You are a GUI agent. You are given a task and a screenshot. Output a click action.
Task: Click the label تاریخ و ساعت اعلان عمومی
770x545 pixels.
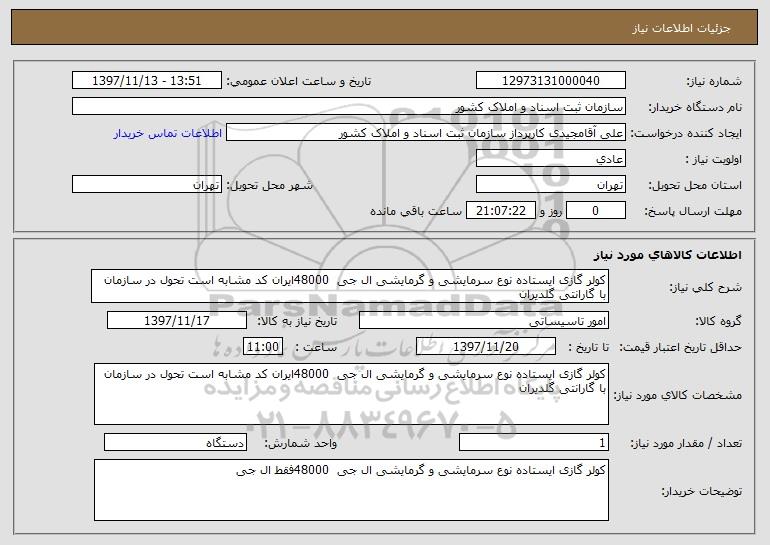(299, 81)
